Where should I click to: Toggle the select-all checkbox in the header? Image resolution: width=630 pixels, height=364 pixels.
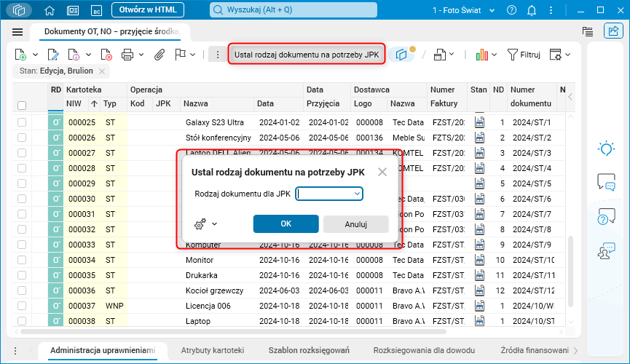(x=22, y=106)
